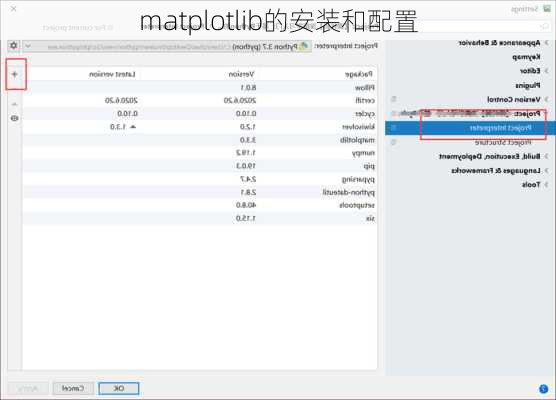This screenshot has height=400, width=556.
Task: Select Editor in settings tree
Action: (x=530, y=71)
